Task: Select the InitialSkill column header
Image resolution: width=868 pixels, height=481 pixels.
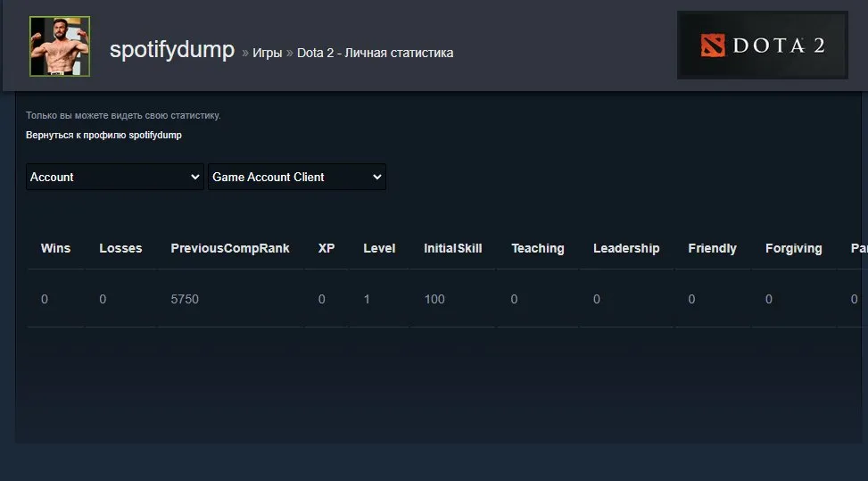Action: (x=453, y=248)
